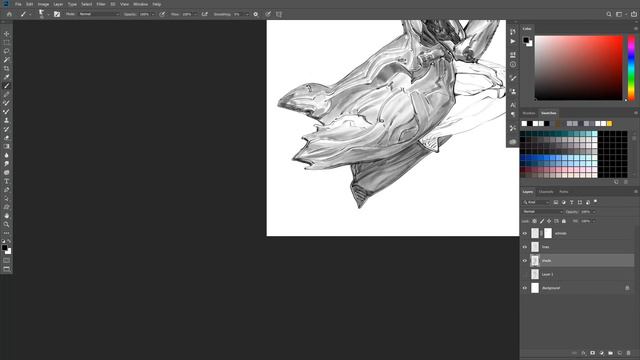Open Flow slider dropdown
The image size is (640, 360).
196,14
